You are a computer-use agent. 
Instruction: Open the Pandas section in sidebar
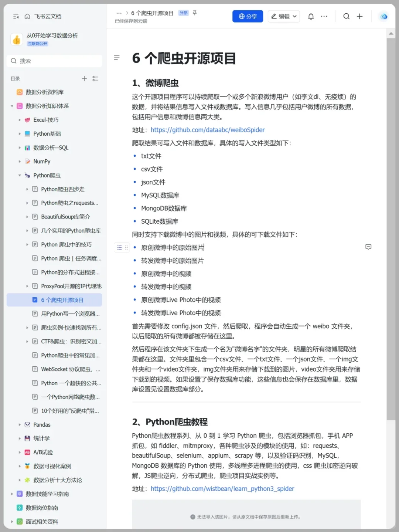tap(42, 424)
